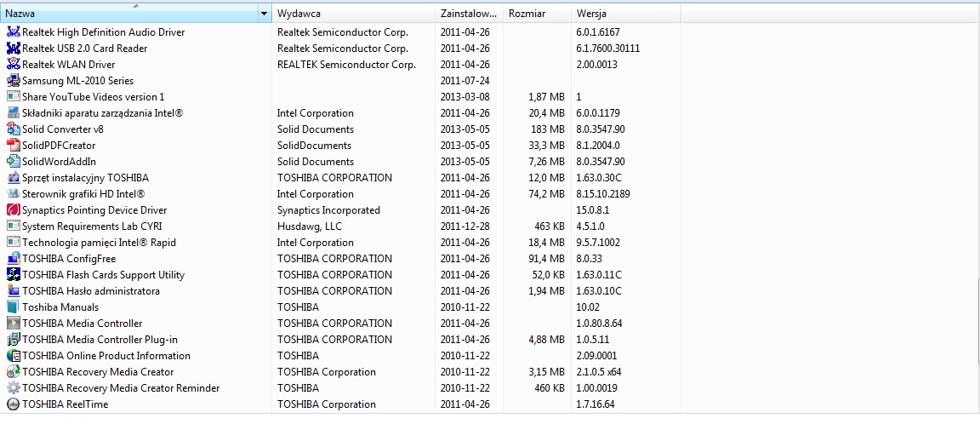Sort by the Zainstalowano column header

[x=469, y=14]
